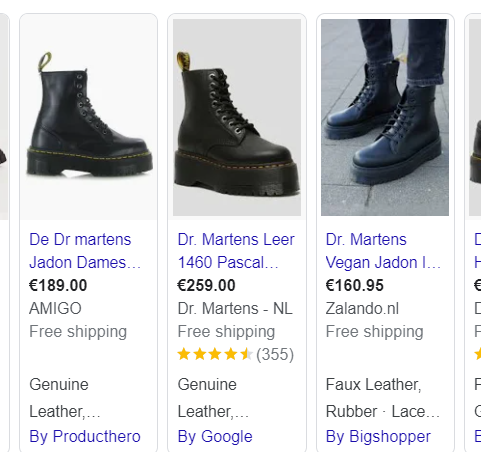Open 'De Dr martens Jadon Dames' title link
This screenshot has height=452, width=481.
coord(85,251)
